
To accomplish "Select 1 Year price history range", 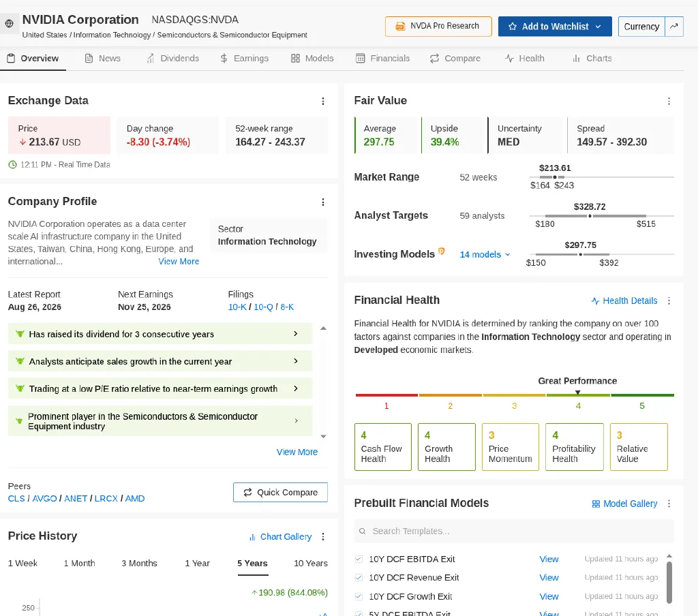I will pos(197,563).
